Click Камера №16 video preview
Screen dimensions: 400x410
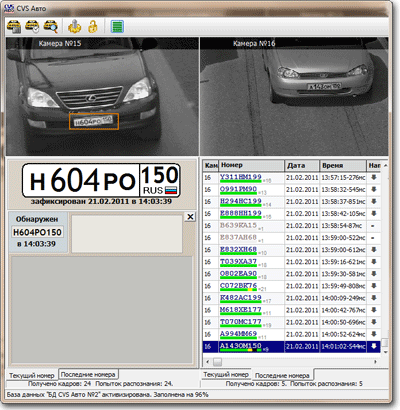[294, 96]
